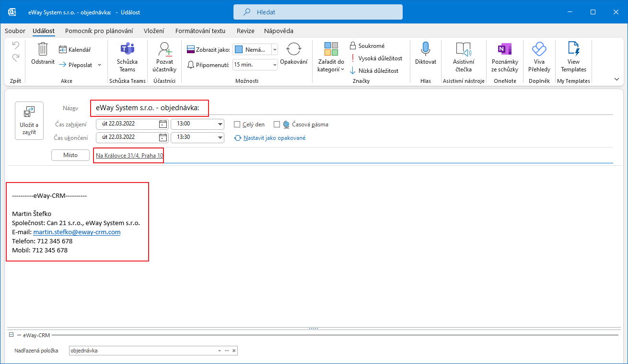Expand the Přeposlat dropdown arrow
This screenshot has height=364, width=628.
pyautogui.click(x=99, y=65)
